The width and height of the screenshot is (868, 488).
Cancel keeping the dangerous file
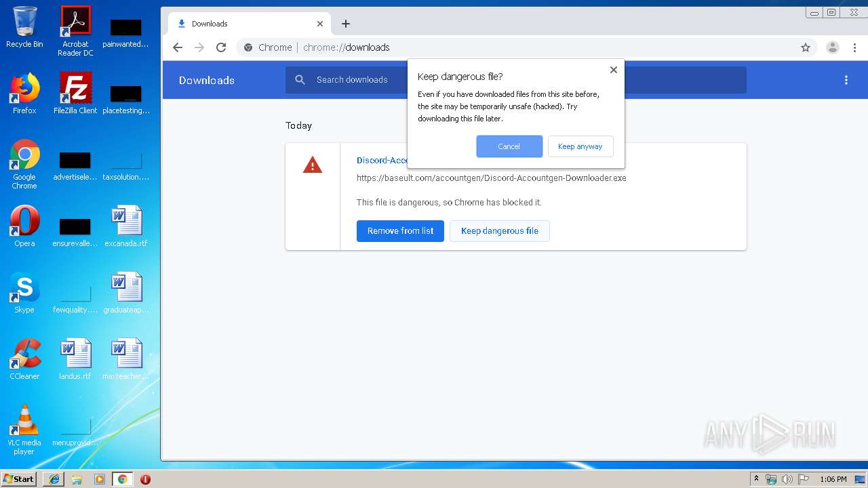click(x=509, y=146)
